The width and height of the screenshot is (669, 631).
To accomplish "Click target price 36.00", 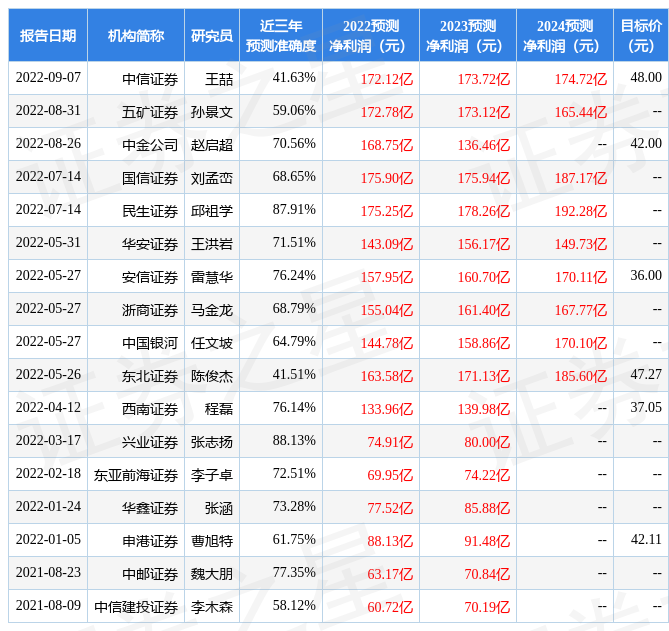I will coord(646,276).
